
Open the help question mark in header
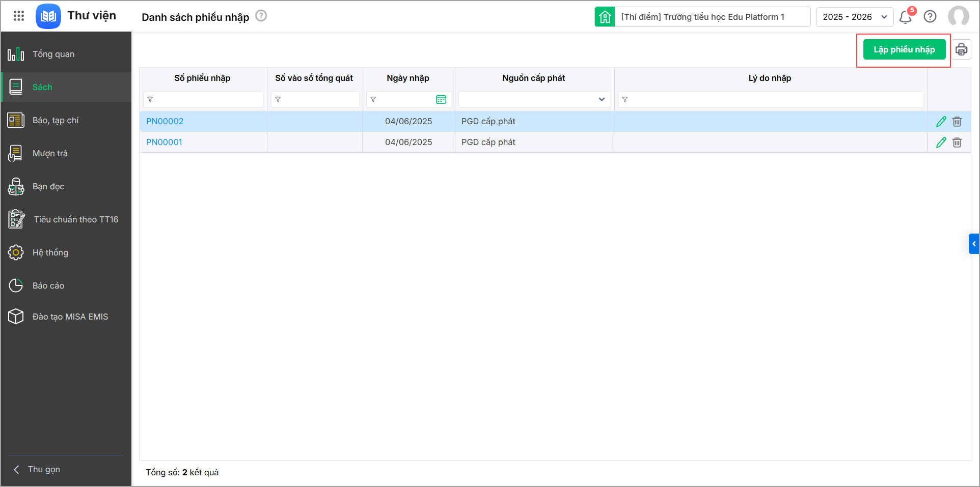point(930,17)
